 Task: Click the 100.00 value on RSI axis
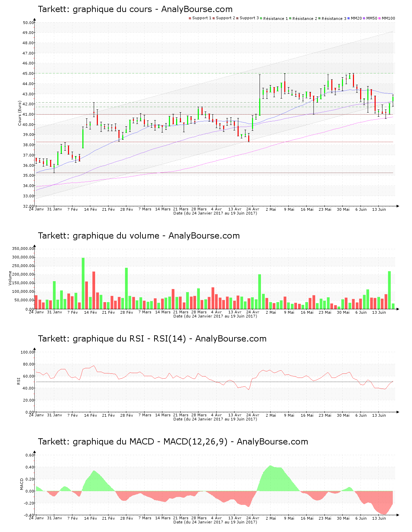tap(27, 352)
